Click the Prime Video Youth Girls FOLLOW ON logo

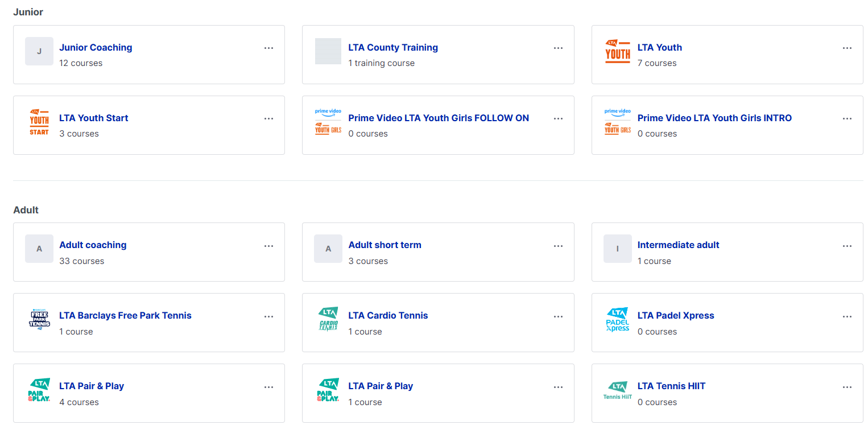[x=328, y=122]
